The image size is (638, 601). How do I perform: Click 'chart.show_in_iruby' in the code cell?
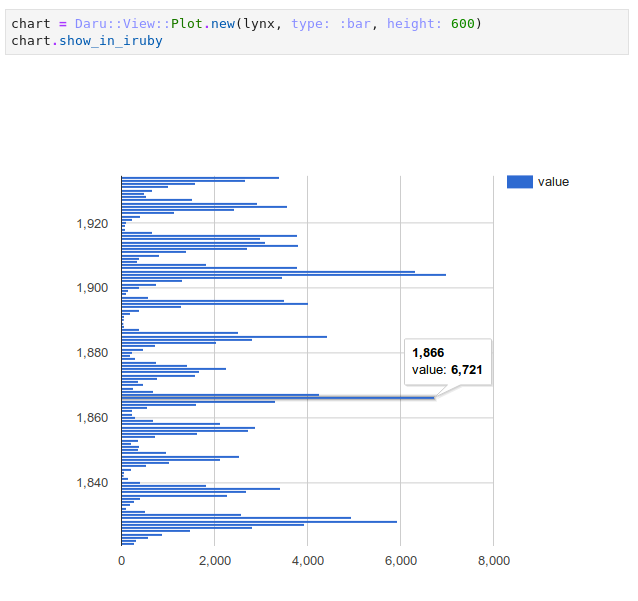[x=87, y=41]
